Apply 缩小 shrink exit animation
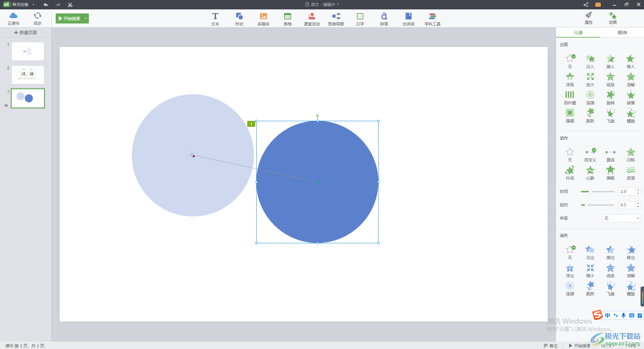644x349 pixels. (x=590, y=270)
